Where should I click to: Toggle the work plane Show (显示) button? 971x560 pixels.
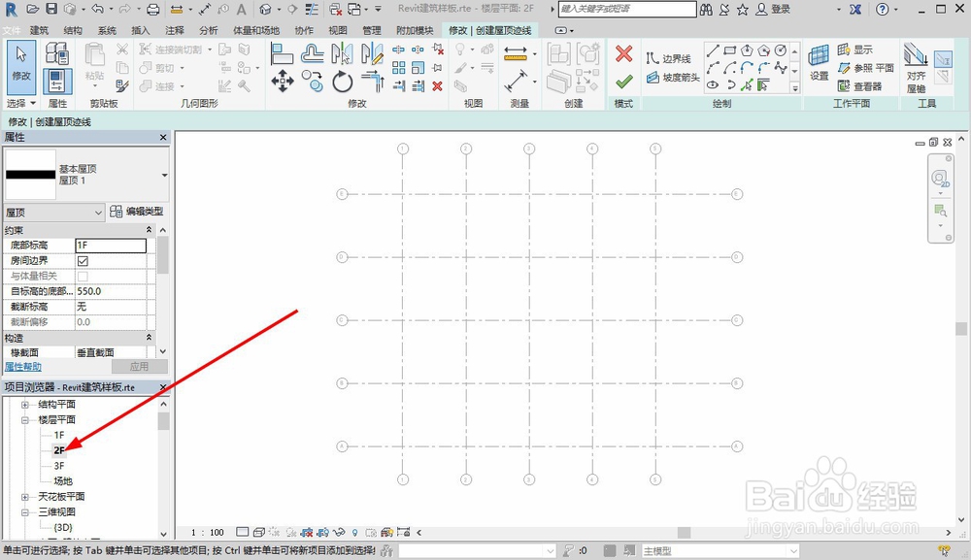854,49
